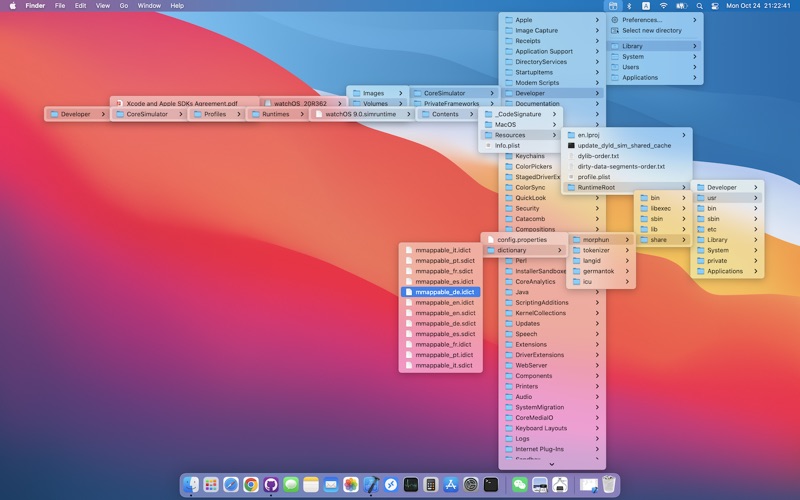Open the Trash in the Dock

click(609, 484)
